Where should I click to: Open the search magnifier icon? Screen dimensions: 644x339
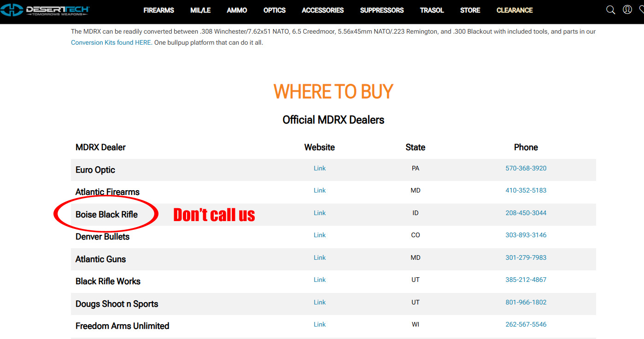coord(610,10)
